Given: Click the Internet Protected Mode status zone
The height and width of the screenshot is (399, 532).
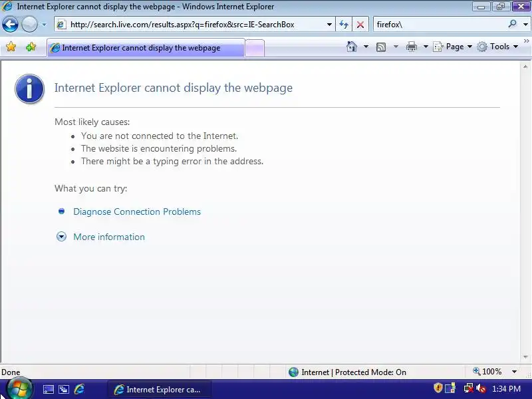Looking at the screenshot, I should click(347, 372).
